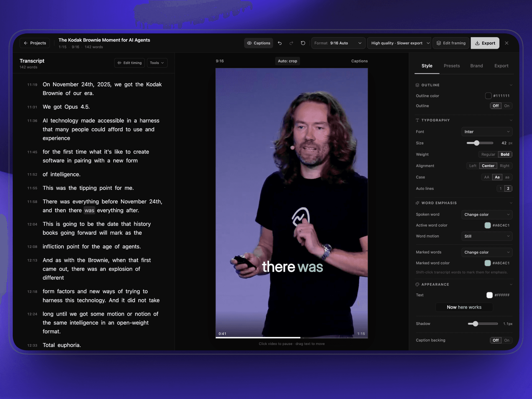Toggle Captions visibility with the eye button
Image resolution: width=532 pixels, height=399 pixels.
pos(259,43)
